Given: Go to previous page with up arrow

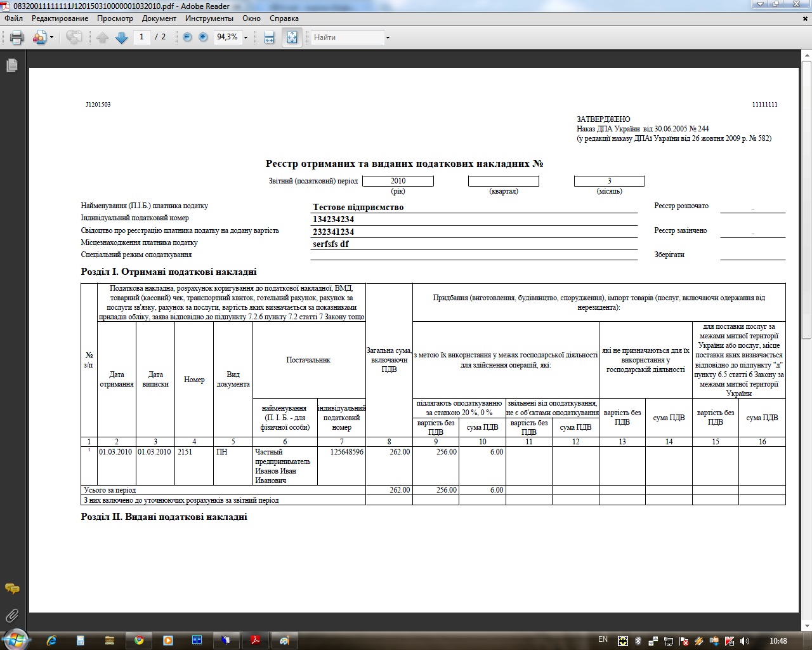Looking at the screenshot, I should 103,37.
